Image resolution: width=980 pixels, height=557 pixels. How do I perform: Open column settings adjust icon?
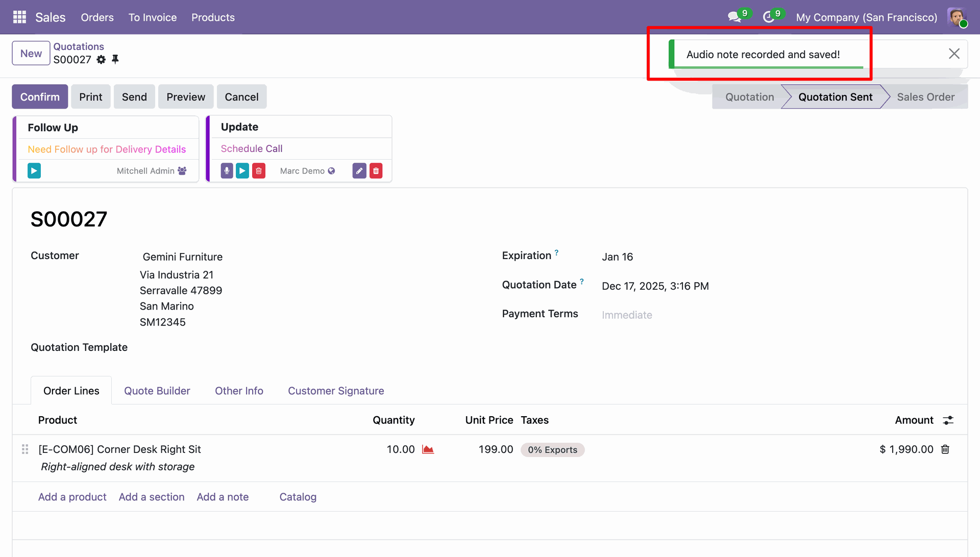point(948,420)
